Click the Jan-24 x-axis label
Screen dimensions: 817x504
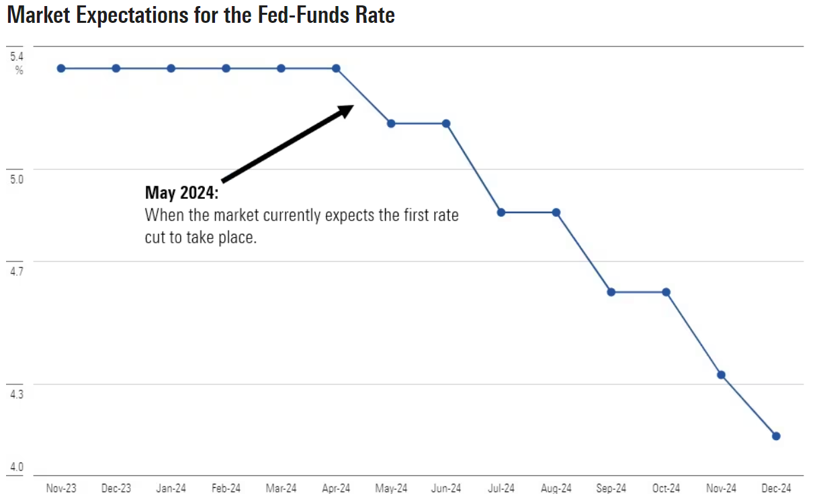click(x=171, y=488)
